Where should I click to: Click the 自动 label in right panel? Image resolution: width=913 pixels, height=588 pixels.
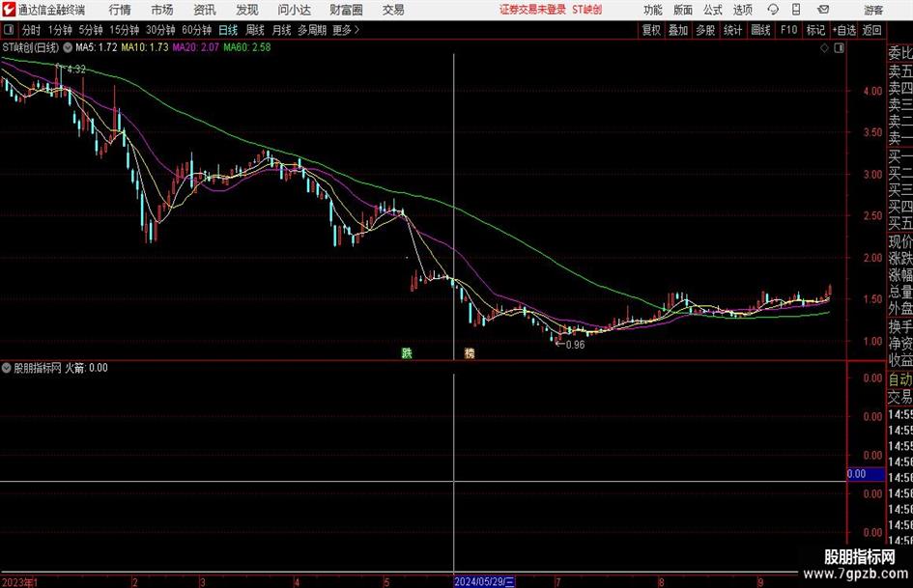point(900,379)
